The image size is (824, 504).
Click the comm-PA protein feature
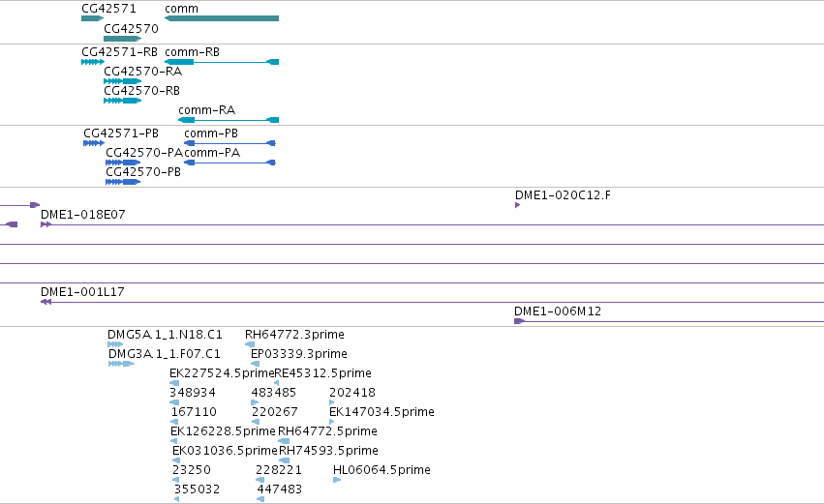(229, 163)
